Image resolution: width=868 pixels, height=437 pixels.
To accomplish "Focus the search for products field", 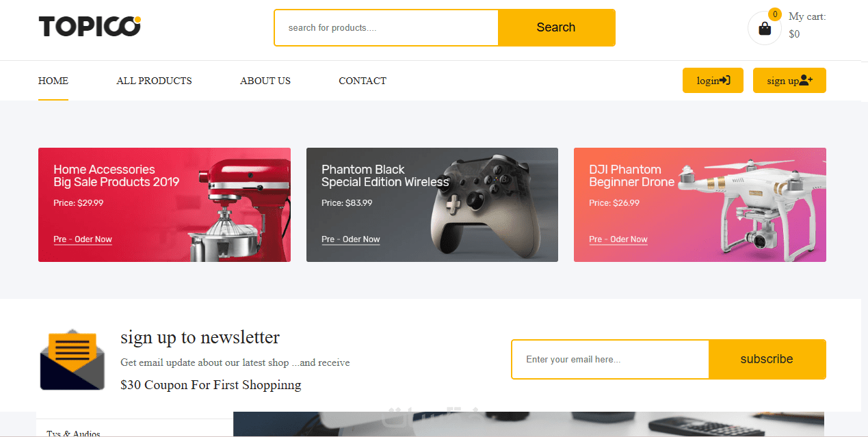I will click(386, 28).
